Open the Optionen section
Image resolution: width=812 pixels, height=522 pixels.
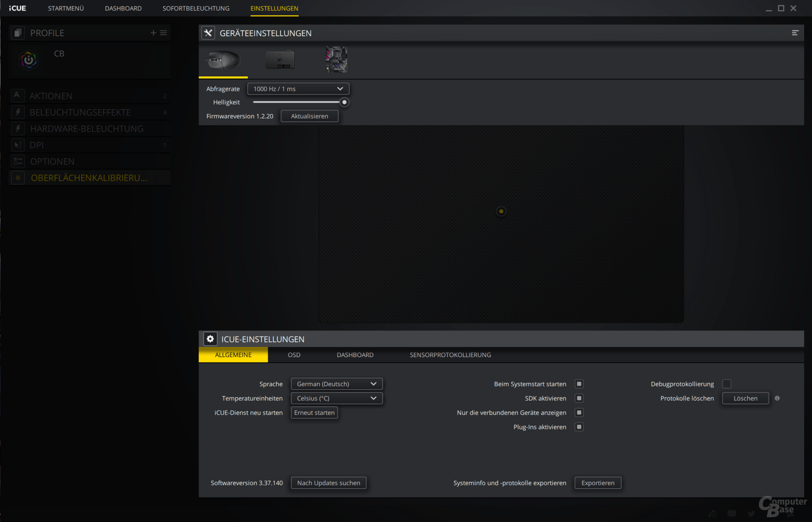pos(90,161)
